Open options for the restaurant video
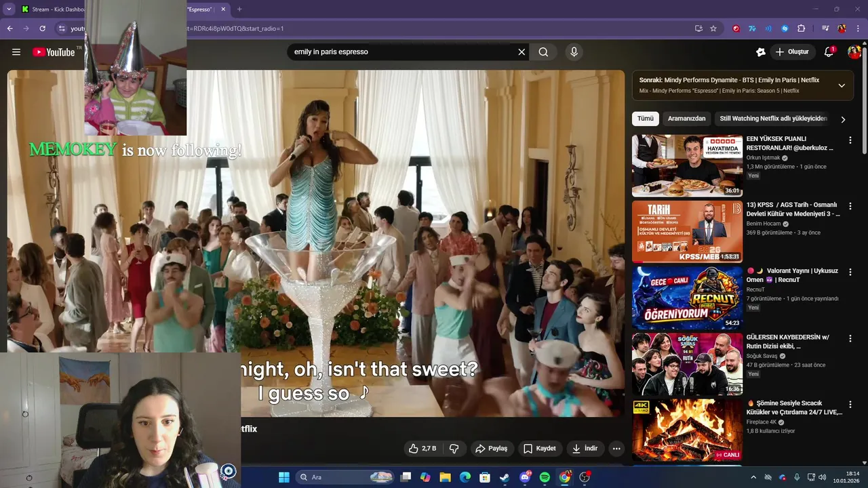Image resolution: width=868 pixels, height=488 pixels. click(850, 140)
